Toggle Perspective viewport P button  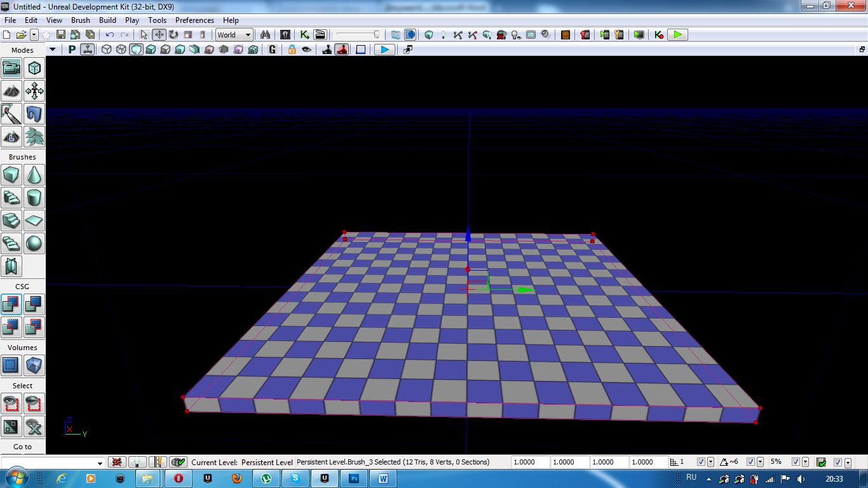(x=72, y=50)
